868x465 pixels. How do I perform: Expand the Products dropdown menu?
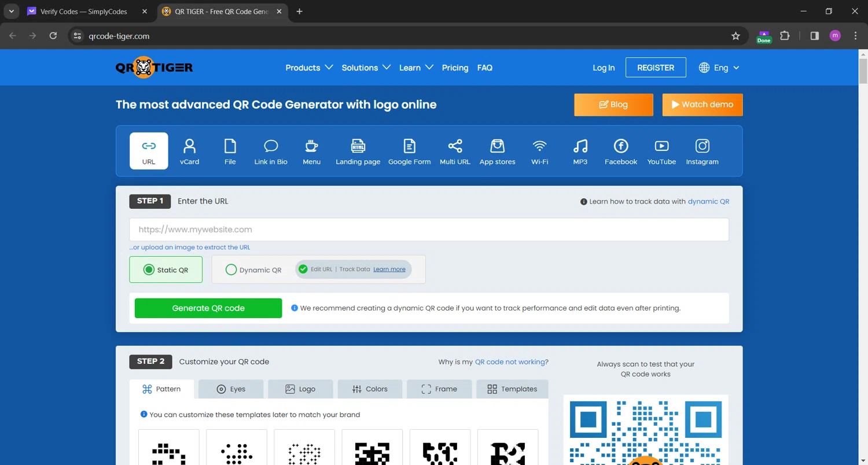(309, 68)
